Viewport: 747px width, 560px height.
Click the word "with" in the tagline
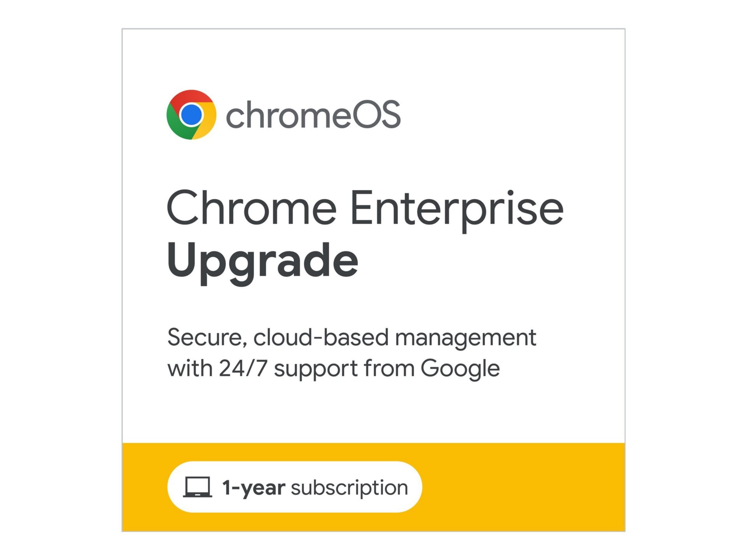click(x=190, y=368)
